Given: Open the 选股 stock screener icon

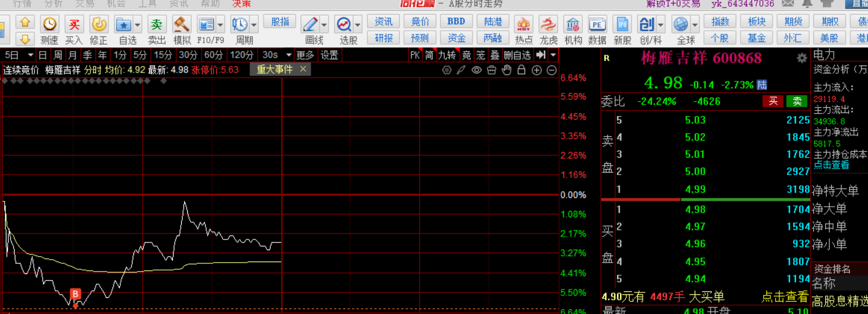Looking at the screenshot, I should pos(343,24).
